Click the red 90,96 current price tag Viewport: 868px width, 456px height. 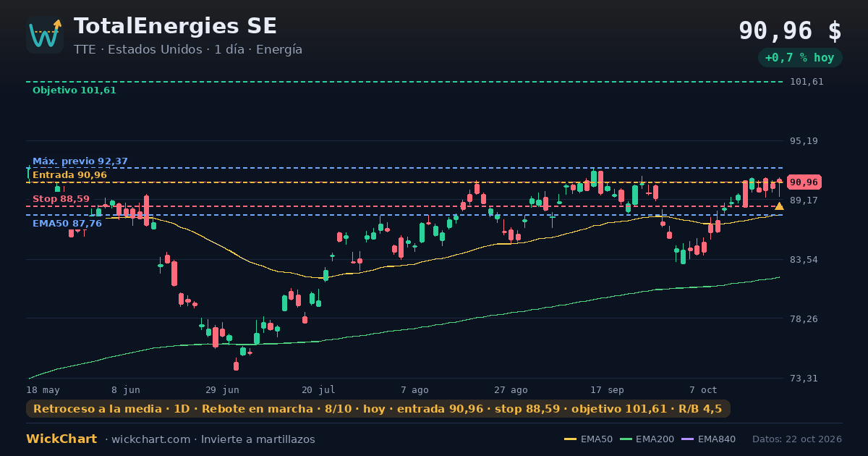804,182
